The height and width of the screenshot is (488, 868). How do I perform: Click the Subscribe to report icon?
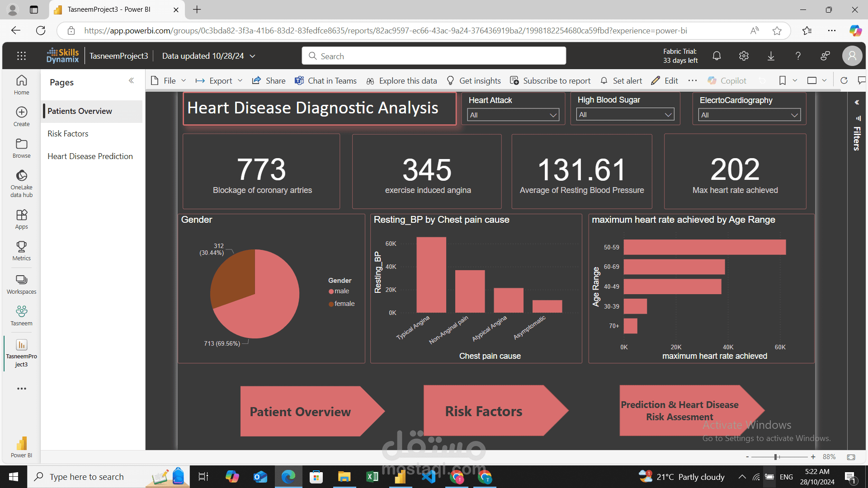coord(514,80)
